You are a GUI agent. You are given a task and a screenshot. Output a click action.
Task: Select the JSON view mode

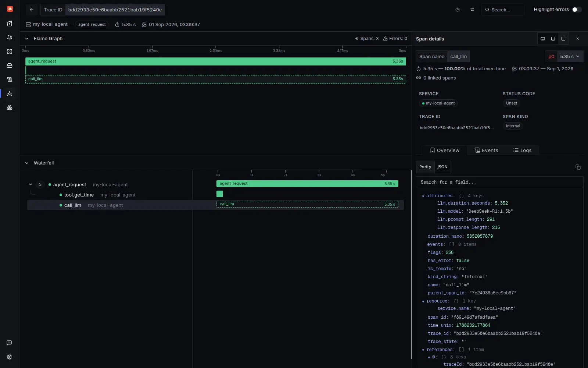pyautogui.click(x=442, y=167)
